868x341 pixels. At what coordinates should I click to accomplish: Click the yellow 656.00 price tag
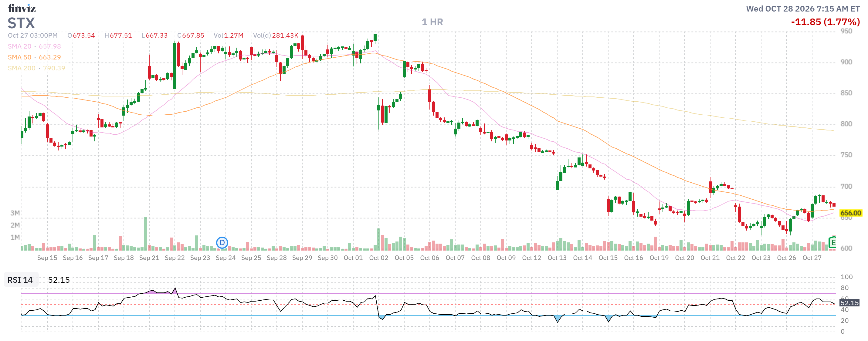click(x=850, y=213)
